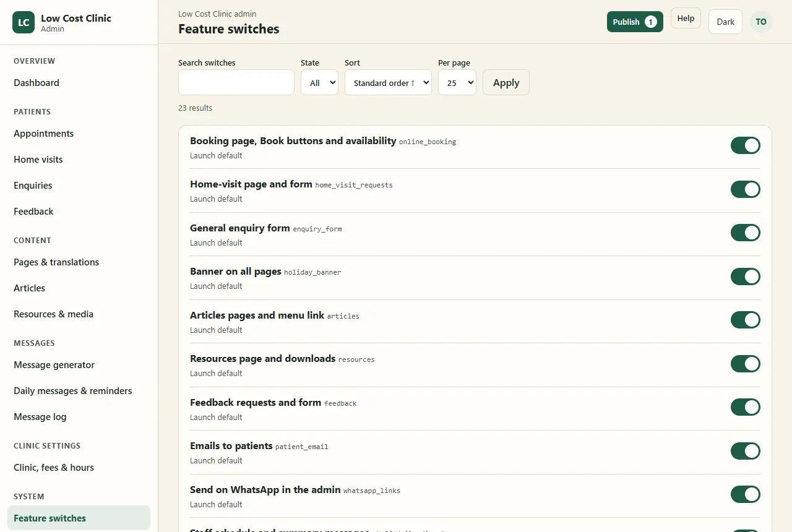792x532 pixels.
Task: Open the Message log
Action: point(79,417)
